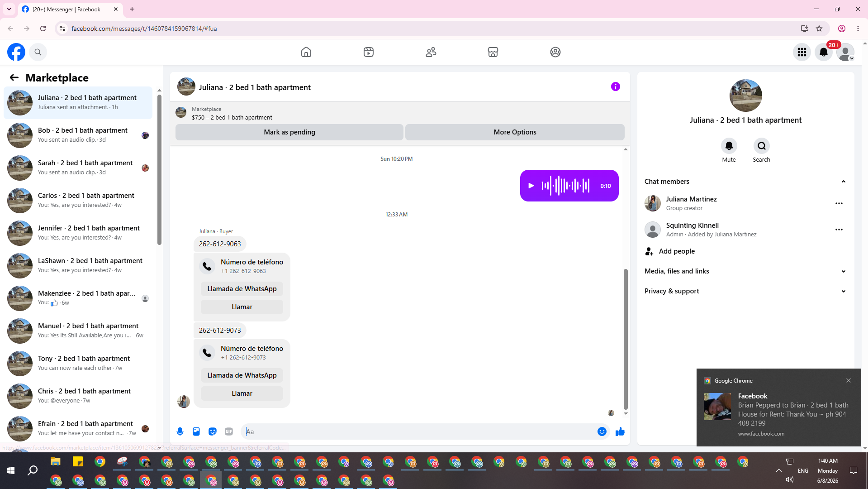
Task: Go to the Home feed icon
Action: click(306, 52)
